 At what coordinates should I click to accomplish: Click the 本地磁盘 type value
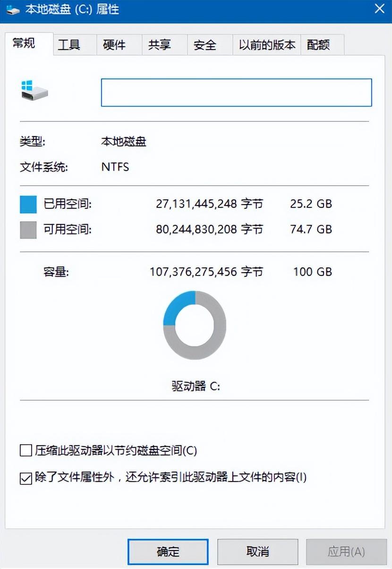[124, 142]
